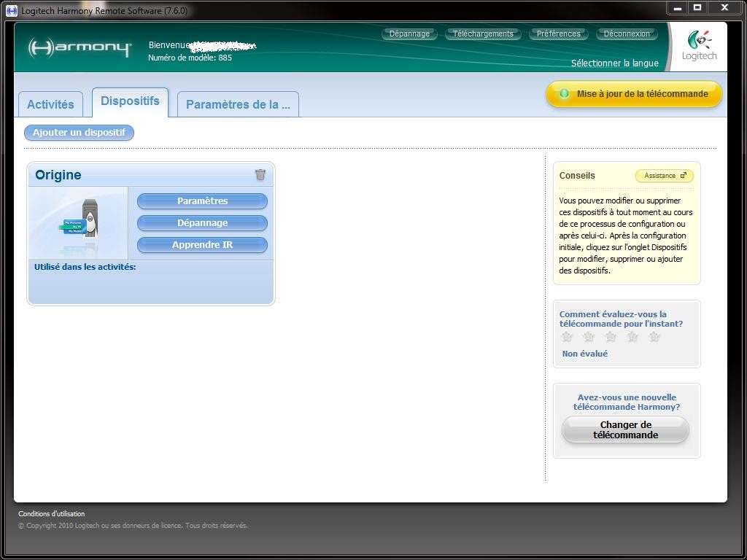Maximize the Harmony Remote Software window
The width and height of the screenshot is (747, 560).
click(x=697, y=7)
